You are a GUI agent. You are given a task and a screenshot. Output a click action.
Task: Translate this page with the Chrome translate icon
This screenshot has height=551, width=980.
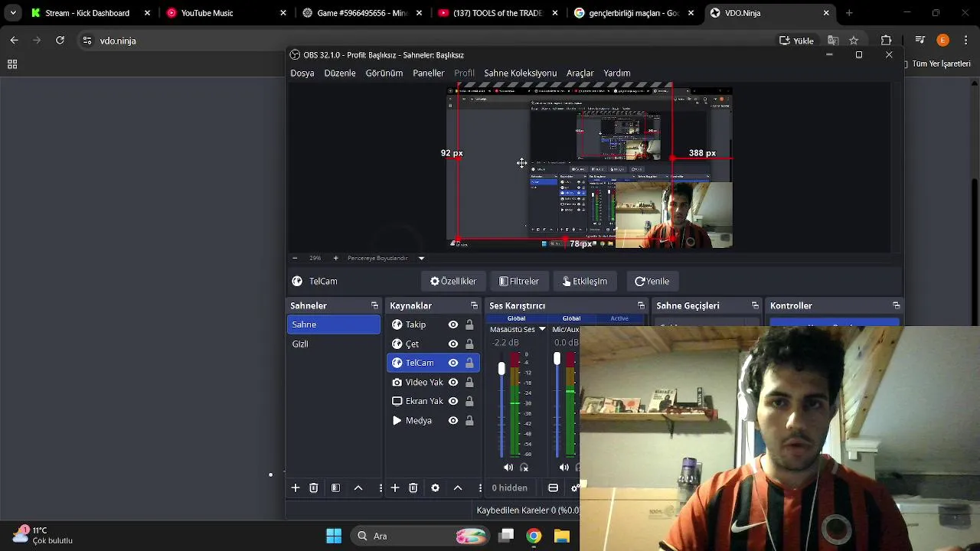833,41
